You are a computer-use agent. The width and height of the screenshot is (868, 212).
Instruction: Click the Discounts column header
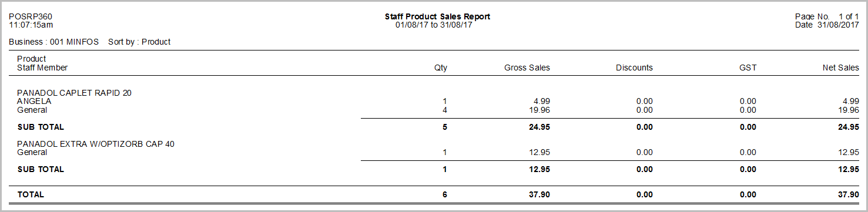tap(634, 68)
